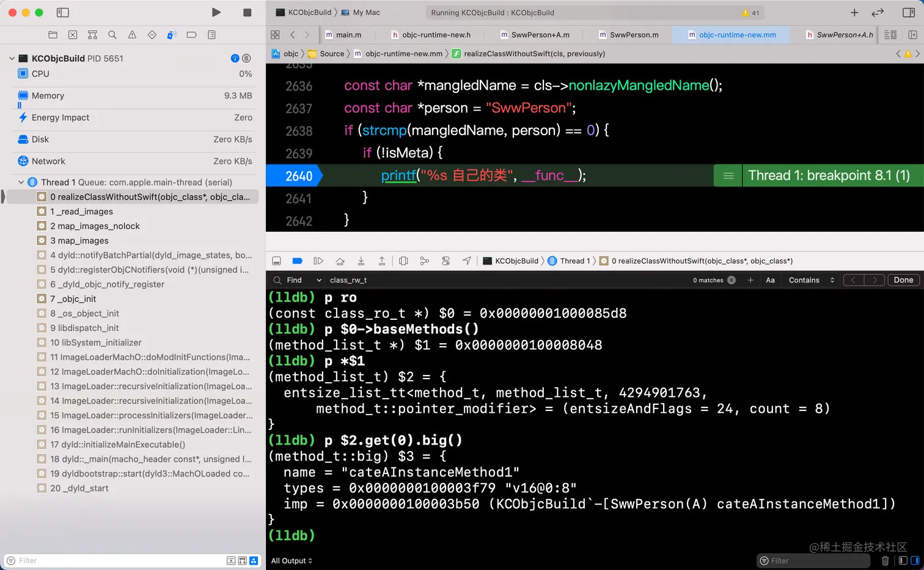The width and height of the screenshot is (924, 570).
Task: Open the My Mac destination selector
Action: [361, 12]
